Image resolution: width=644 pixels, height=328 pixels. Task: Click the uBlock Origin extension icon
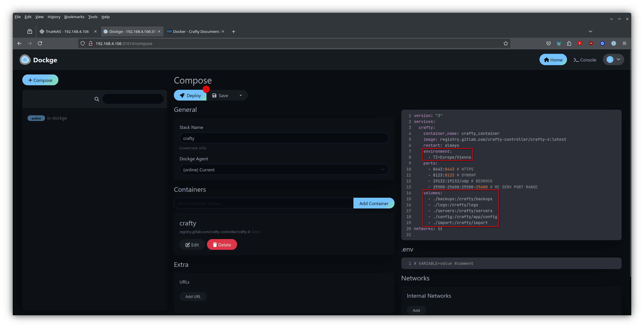(x=591, y=43)
